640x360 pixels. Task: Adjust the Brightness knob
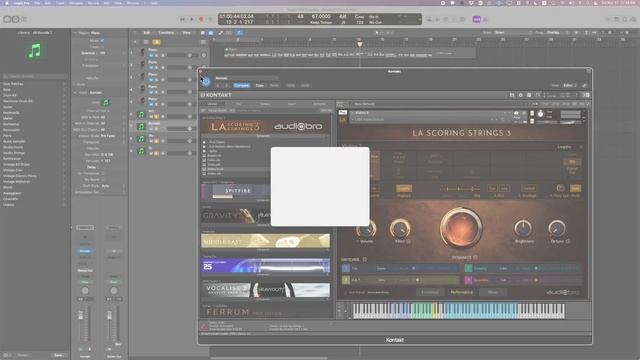tap(523, 229)
